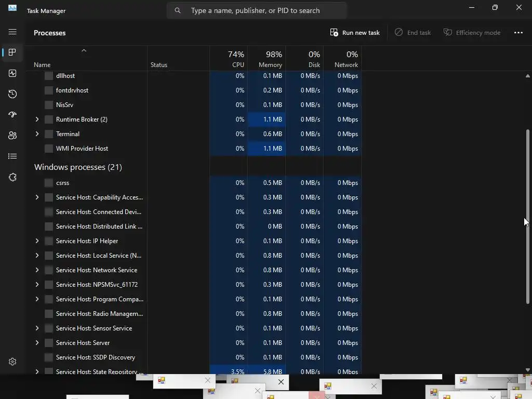Click the 1.1 MB memory cell for WMI Provider Host
Viewport: 532px width, 399px height.
(267, 149)
